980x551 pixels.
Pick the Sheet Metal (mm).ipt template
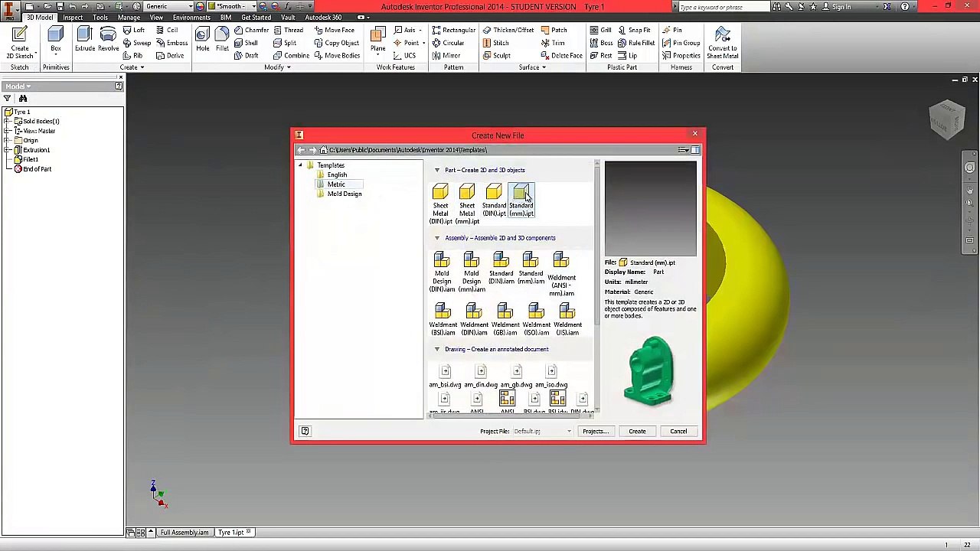(467, 204)
